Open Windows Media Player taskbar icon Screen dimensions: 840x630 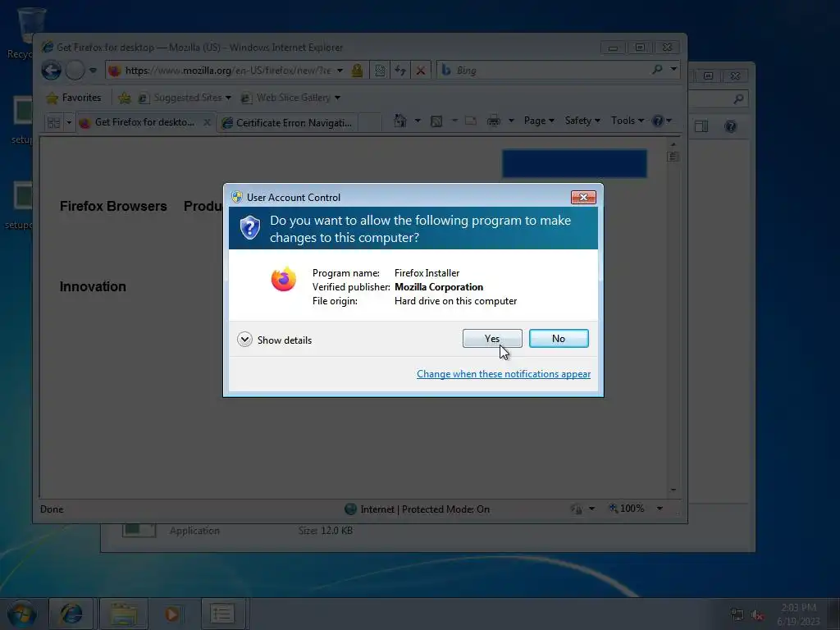(171, 614)
